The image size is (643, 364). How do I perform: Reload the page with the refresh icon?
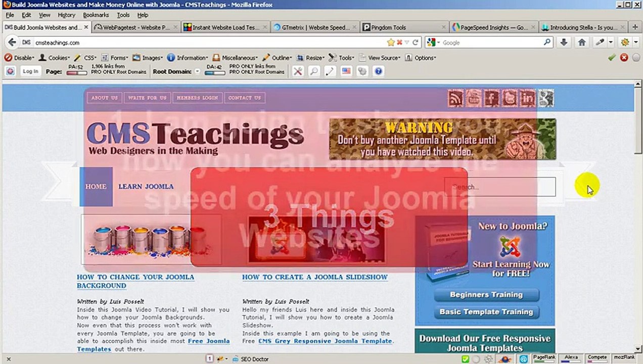[415, 42]
